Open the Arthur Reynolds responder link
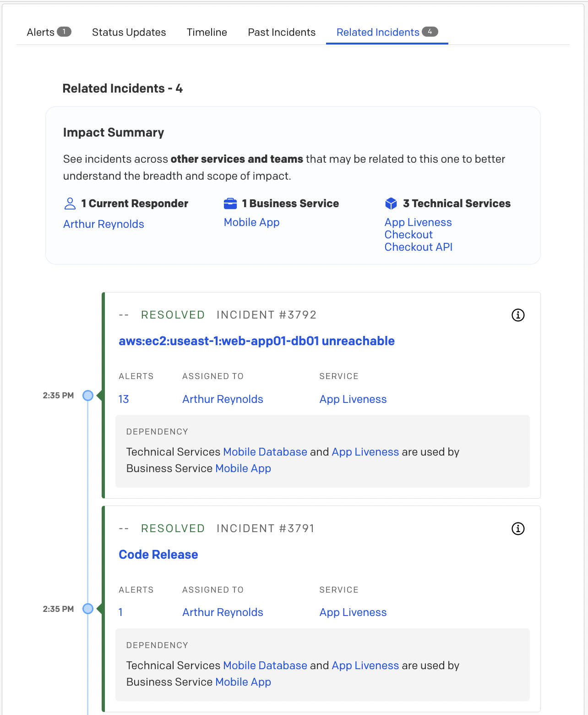Viewport: 588px width, 715px height. 103,224
